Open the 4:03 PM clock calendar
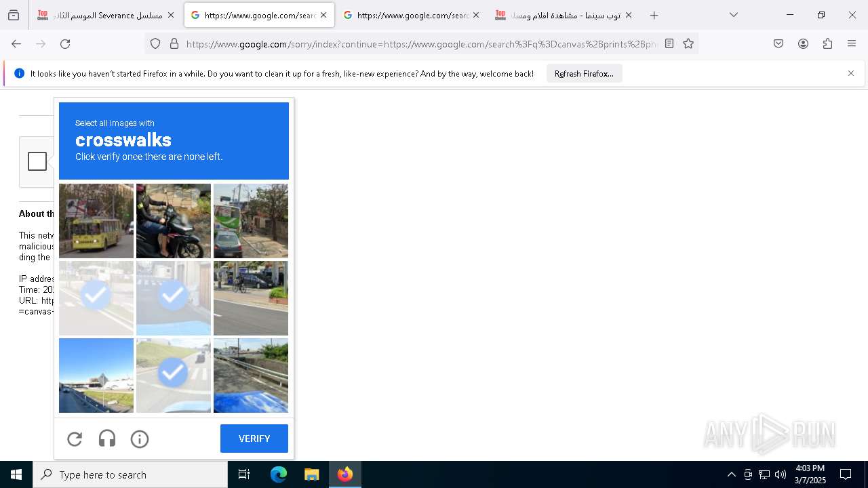 [810, 474]
